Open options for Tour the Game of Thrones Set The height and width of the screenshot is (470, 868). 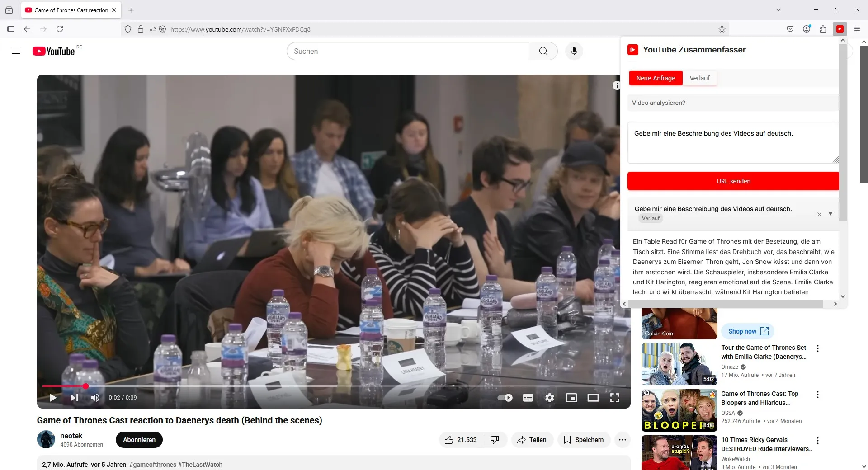[x=817, y=348]
